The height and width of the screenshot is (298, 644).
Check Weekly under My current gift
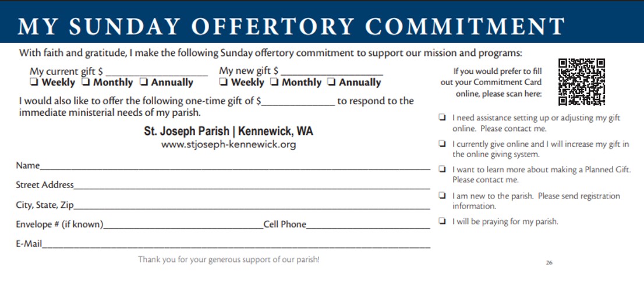pyautogui.click(x=34, y=83)
